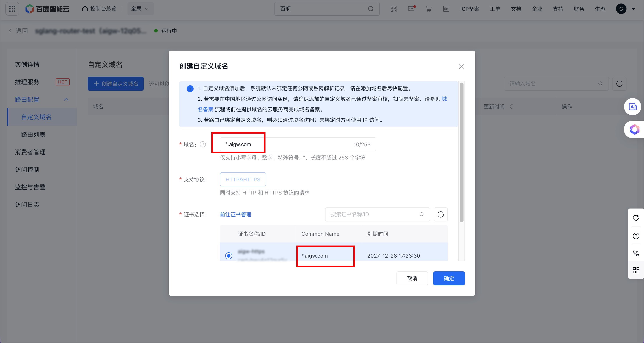Expand the 全局 region dropdown
Screen dimensions: 644x343
coord(140,9)
